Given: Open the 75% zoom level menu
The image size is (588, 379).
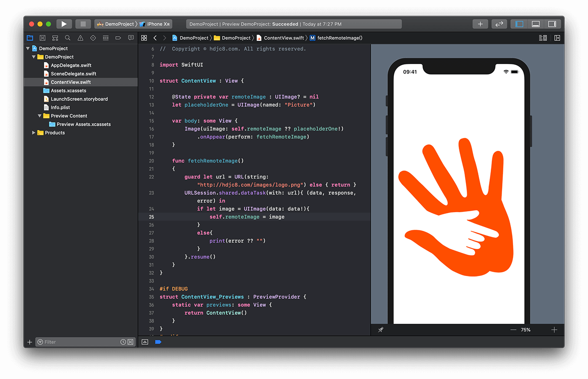Looking at the screenshot, I should click(x=526, y=330).
